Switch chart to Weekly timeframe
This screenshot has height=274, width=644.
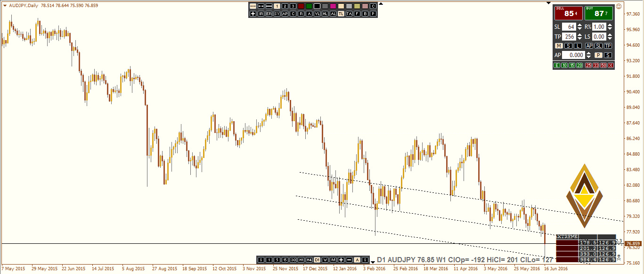click(x=325, y=259)
